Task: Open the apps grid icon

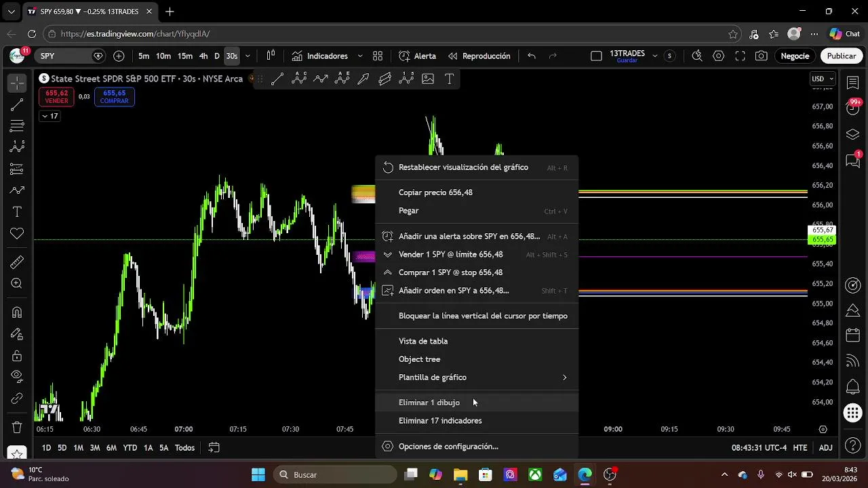Action: point(852,413)
